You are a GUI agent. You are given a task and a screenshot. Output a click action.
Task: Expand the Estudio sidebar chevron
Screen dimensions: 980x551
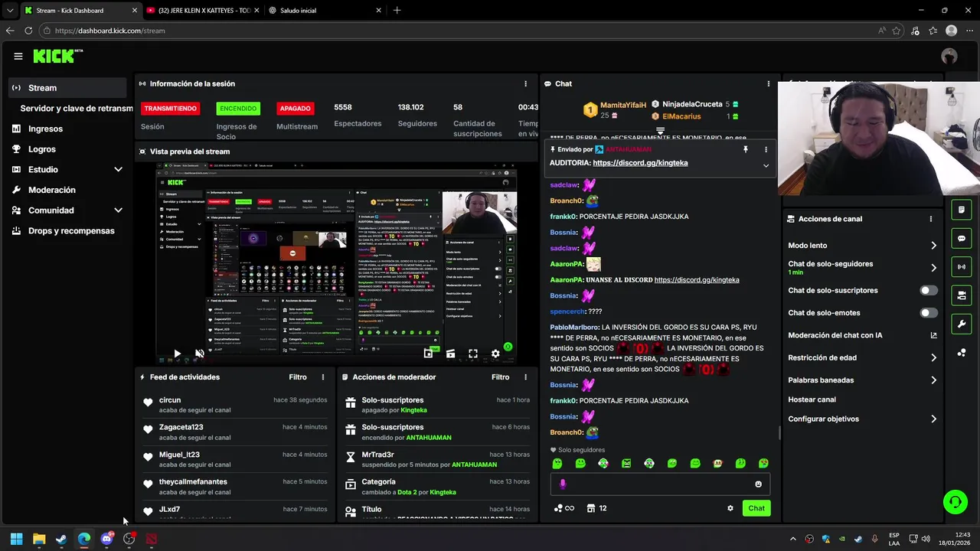[x=118, y=169]
